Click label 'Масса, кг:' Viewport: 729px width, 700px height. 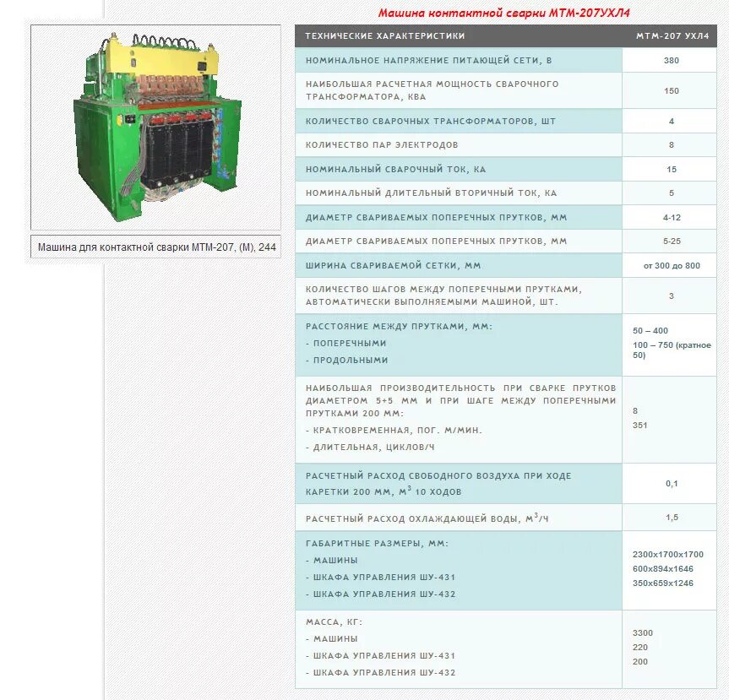click(x=334, y=622)
